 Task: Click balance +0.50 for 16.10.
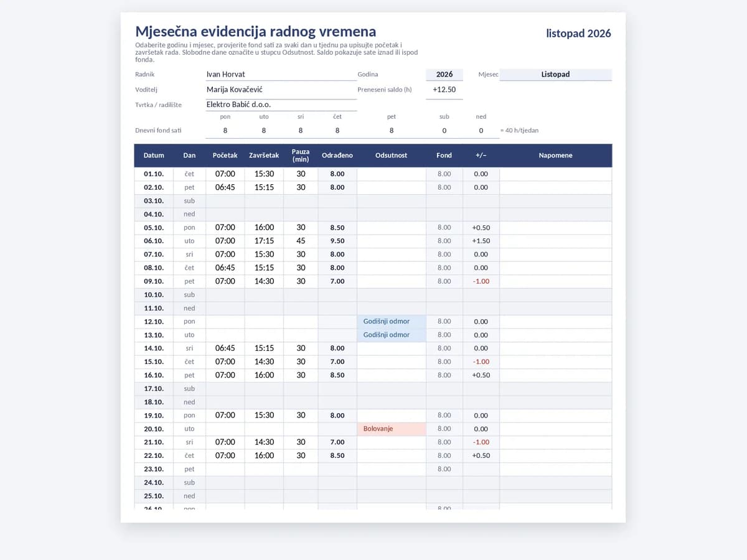point(481,375)
